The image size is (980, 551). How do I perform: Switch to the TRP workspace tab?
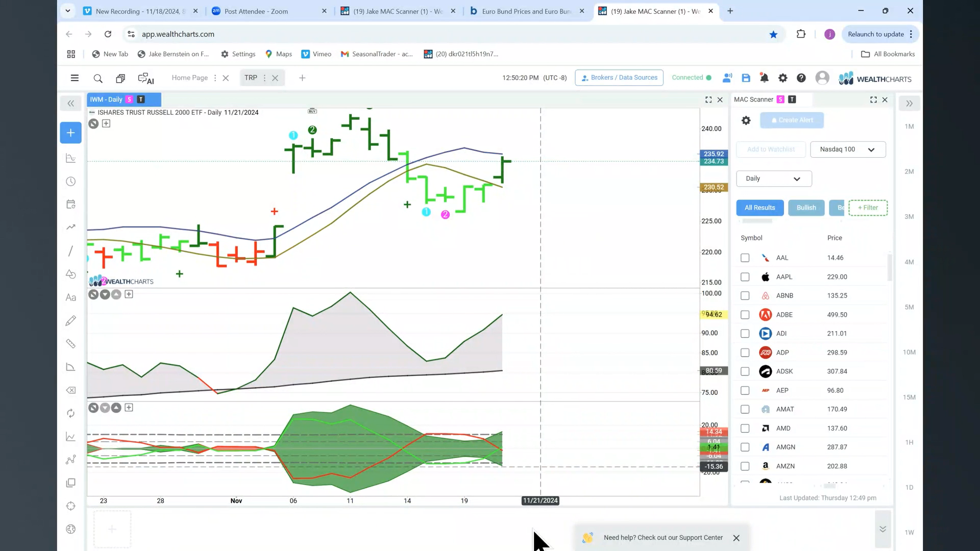pos(251,78)
